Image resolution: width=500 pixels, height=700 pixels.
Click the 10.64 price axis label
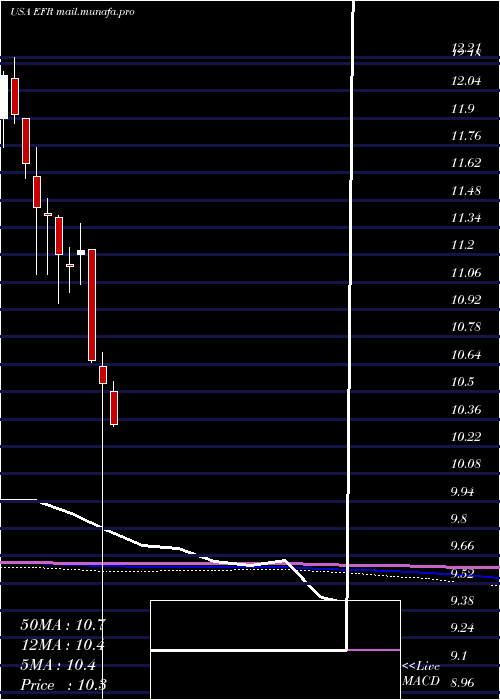pyautogui.click(x=467, y=354)
